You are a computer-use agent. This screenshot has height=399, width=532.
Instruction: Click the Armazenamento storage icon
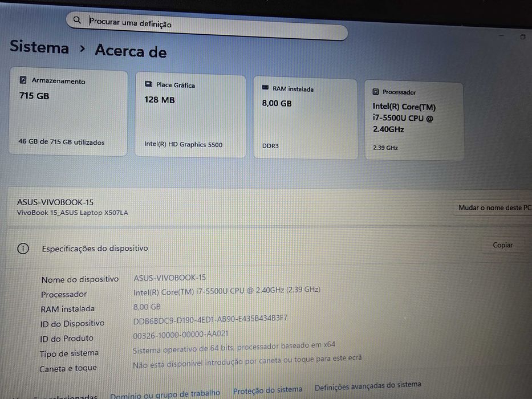click(x=23, y=80)
